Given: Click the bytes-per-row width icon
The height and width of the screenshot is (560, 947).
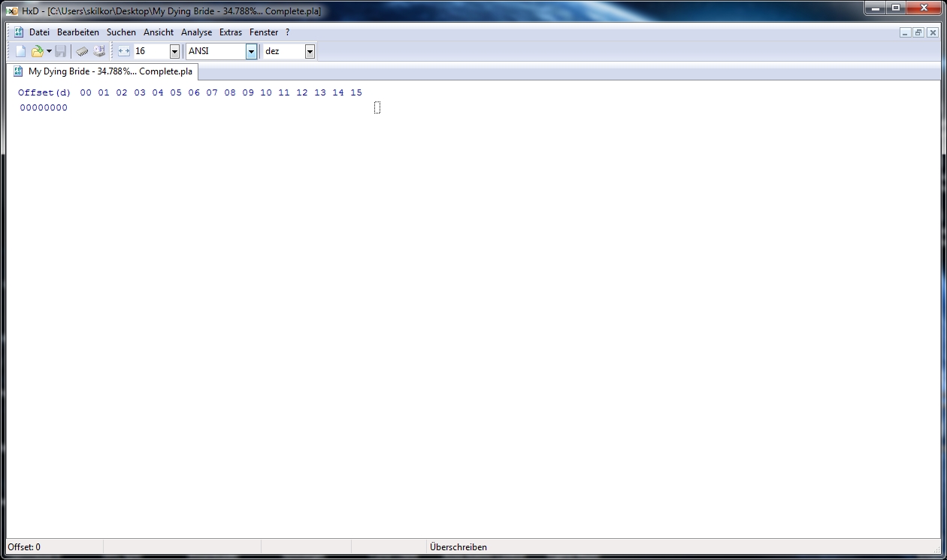Looking at the screenshot, I should pos(124,51).
